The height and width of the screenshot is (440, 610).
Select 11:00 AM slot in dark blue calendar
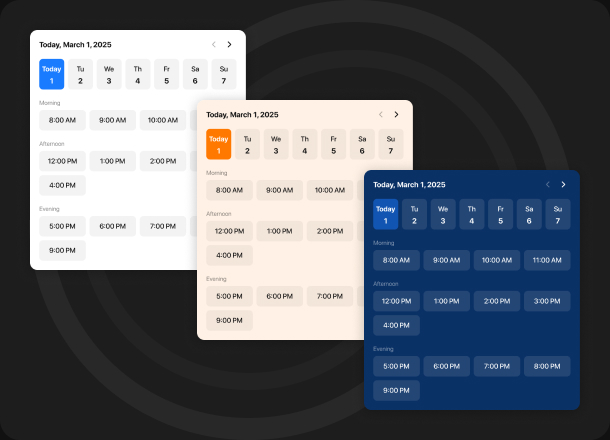click(547, 260)
